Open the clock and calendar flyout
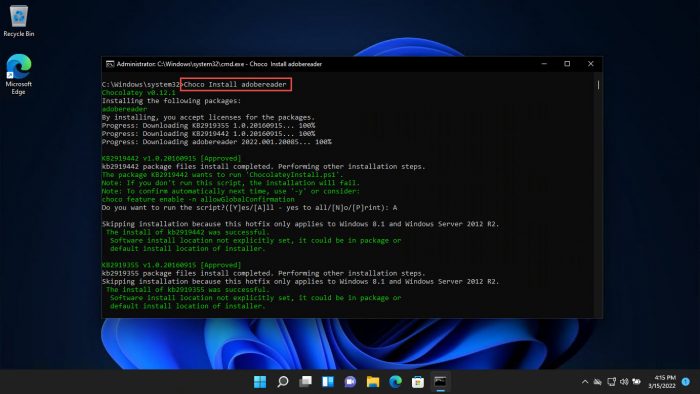Screen dimensions: 700x394 (662, 382)
